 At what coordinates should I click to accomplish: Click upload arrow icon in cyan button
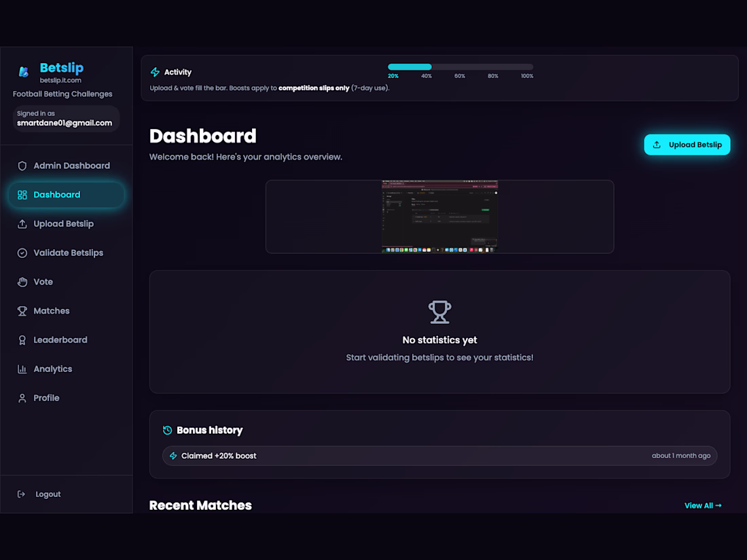[657, 145]
